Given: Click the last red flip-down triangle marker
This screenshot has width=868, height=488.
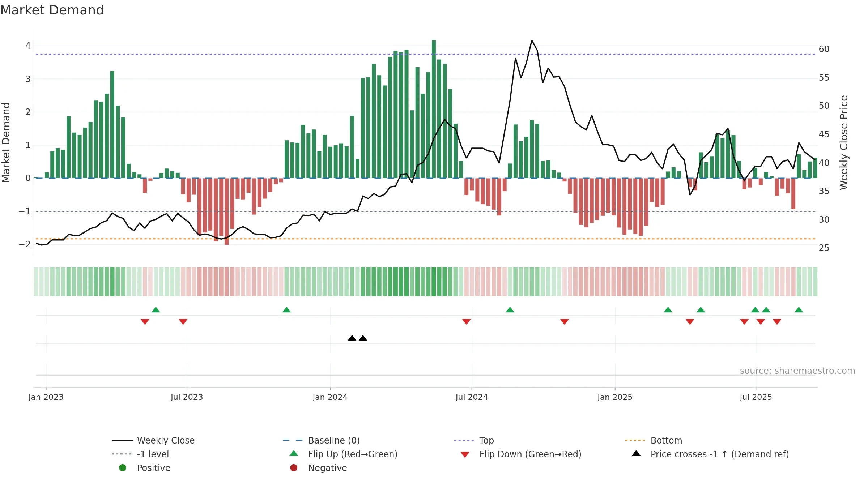Looking at the screenshot, I should [x=777, y=322].
